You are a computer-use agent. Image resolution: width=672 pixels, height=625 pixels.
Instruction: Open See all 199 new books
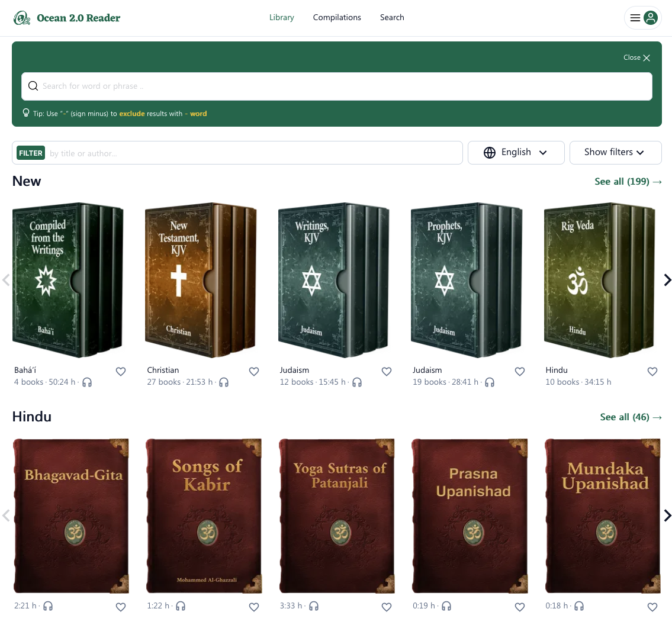click(628, 182)
